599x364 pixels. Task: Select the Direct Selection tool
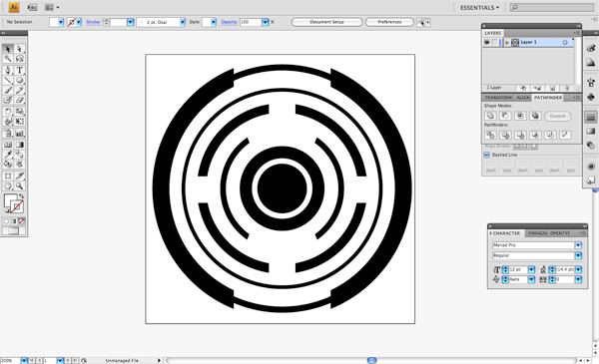pyautogui.click(x=20, y=49)
